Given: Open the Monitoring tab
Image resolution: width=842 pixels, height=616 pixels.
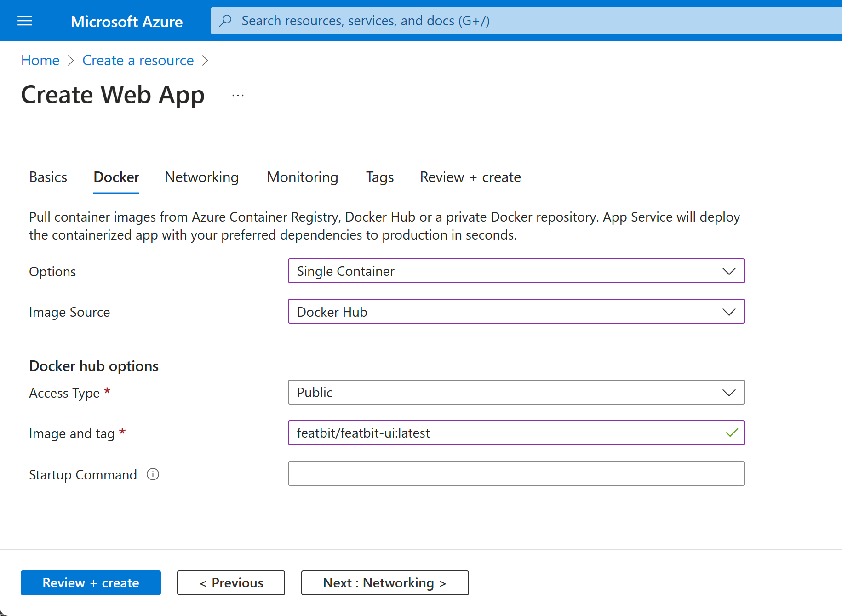Looking at the screenshot, I should click(x=303, y=177).
